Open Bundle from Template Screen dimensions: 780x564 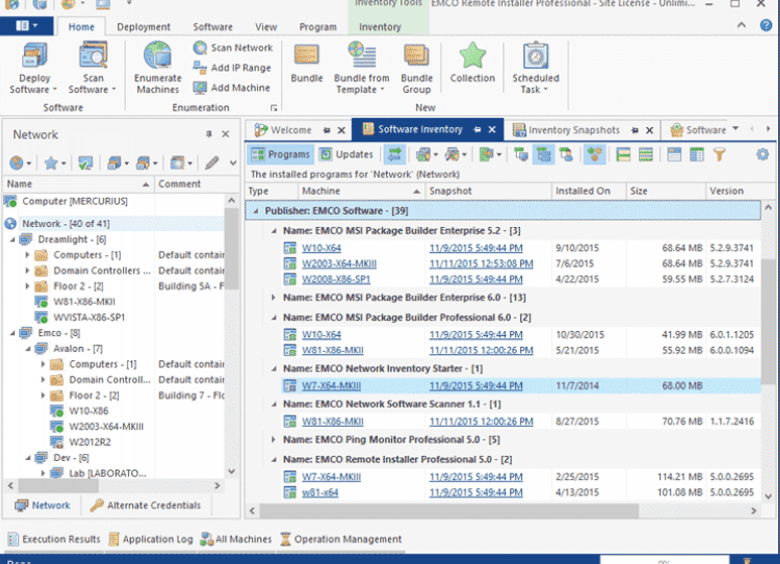(x=362, y=69)
